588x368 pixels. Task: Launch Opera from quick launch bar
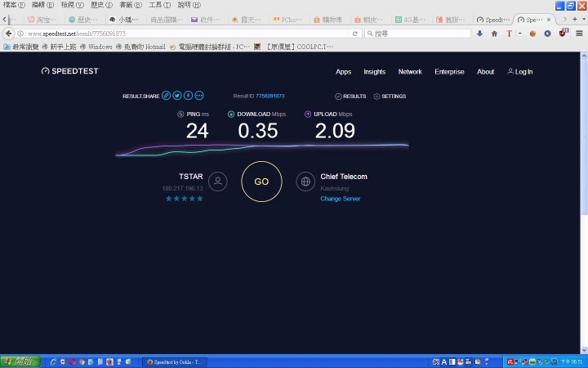tap(72, 361)
